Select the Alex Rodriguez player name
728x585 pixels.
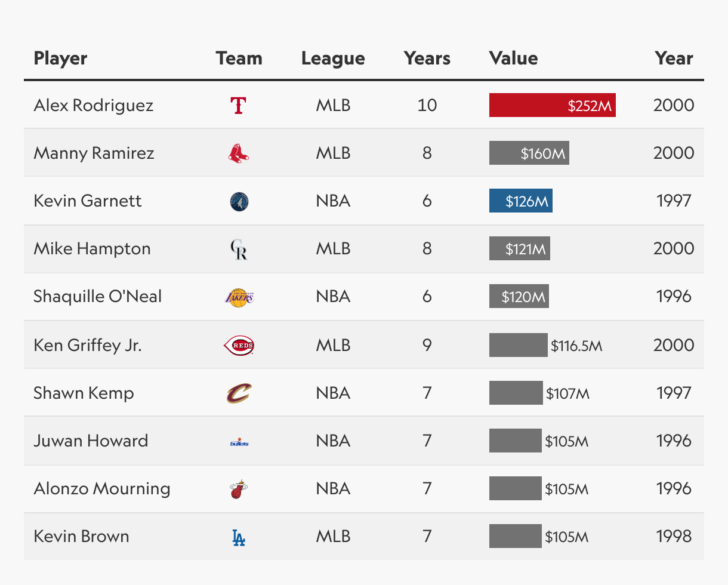click(94, 106)
